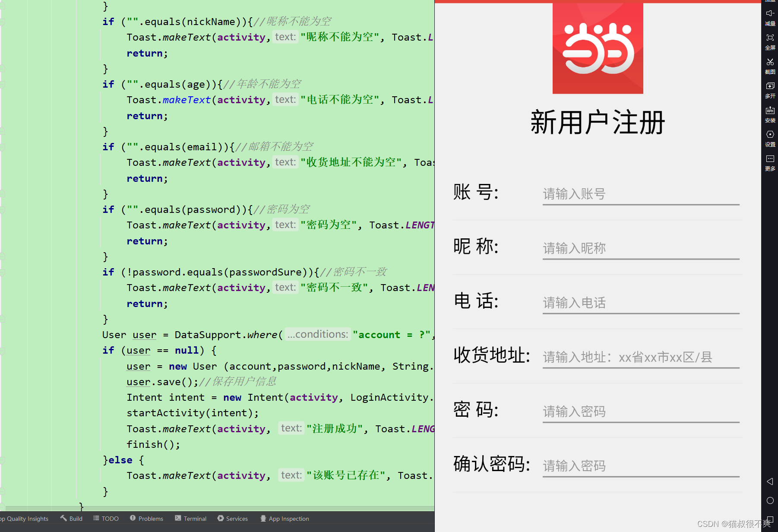Tap the emulator back triangle button
The height and width of the screenshot is (532, 778).
coord(770,481)
